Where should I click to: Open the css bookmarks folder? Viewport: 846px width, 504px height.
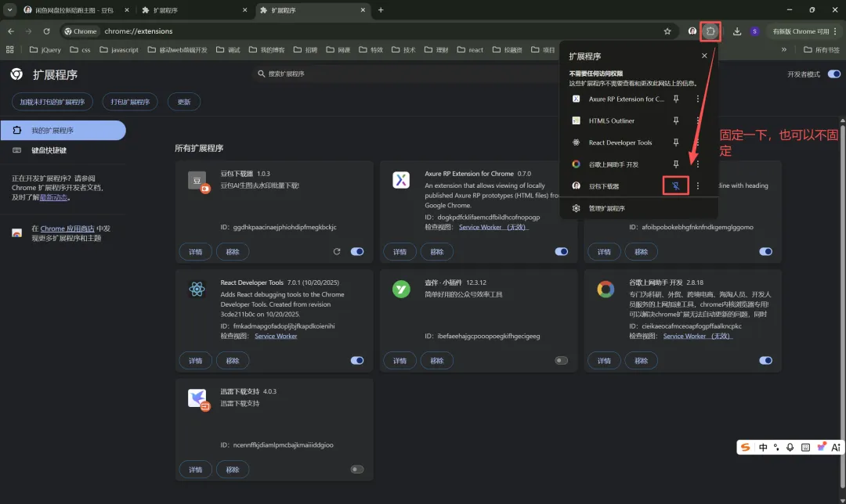pyautogui.click(x=81, y=49)
